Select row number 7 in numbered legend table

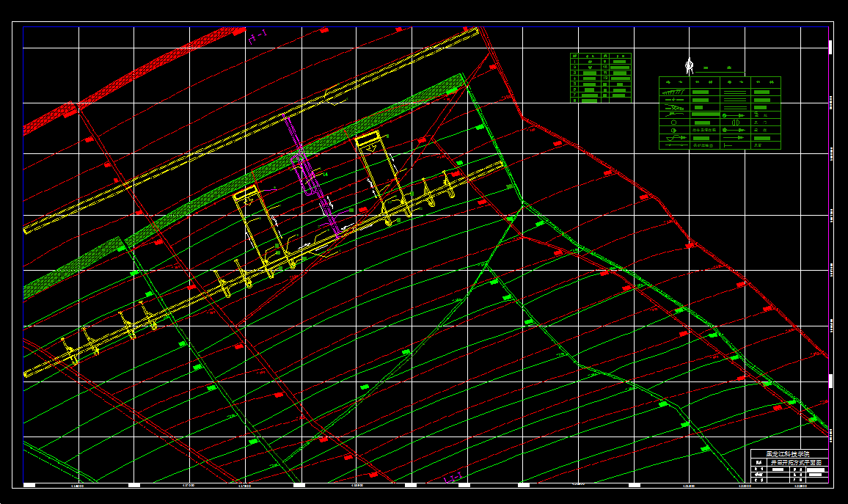[x=574, y=95]
